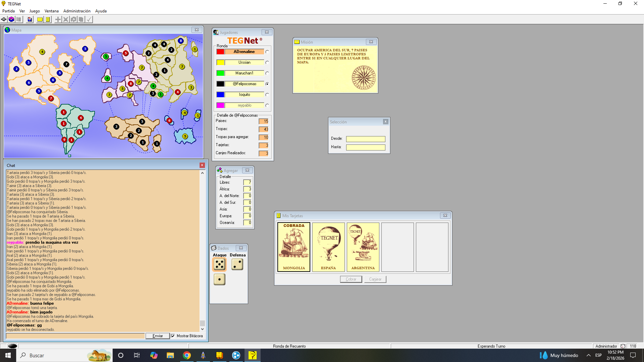Click the save game floppy icon

tap(30, 19)
